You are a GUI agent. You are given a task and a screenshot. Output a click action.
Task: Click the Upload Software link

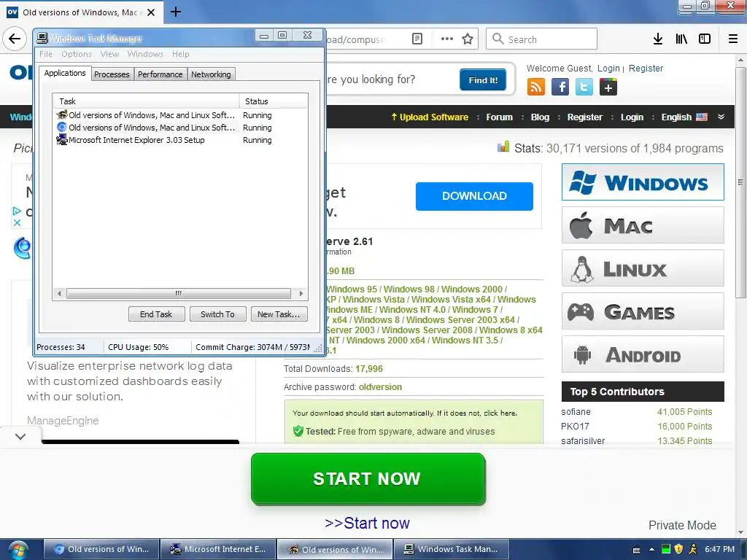click(429, 117)
